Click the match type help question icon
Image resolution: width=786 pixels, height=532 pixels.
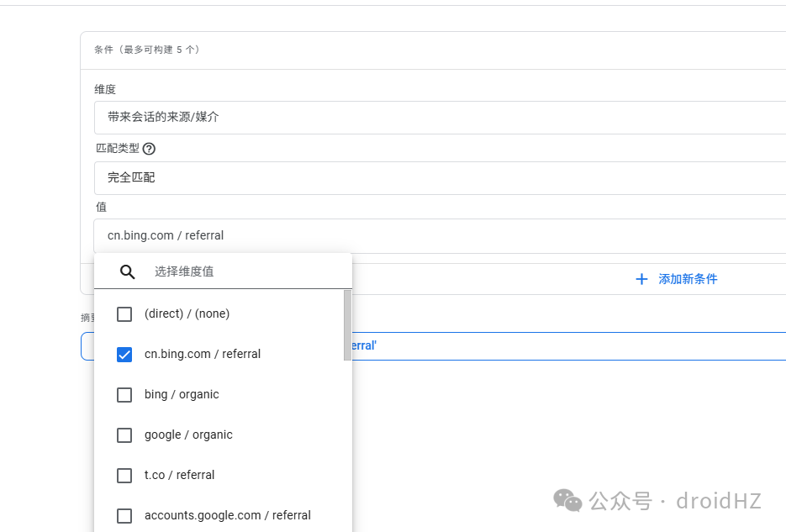(149, 149)
